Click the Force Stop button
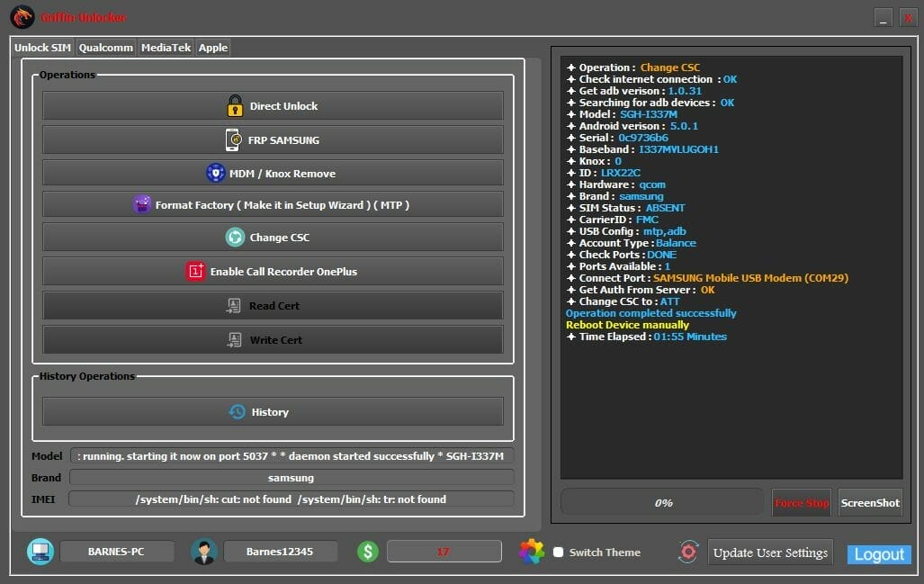This screenshot has height=584, width=924. (x=800, y=503)
